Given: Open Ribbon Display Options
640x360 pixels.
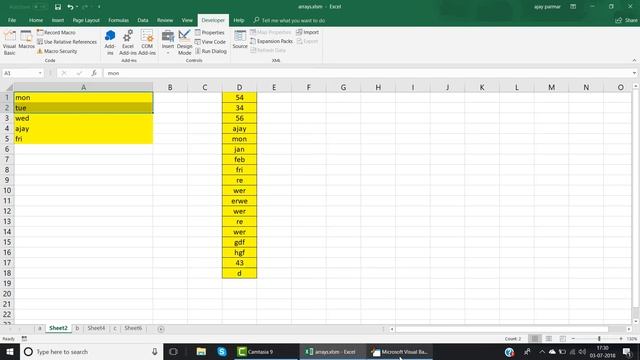Looking at the screenshot, I should (x=573, y=7).
